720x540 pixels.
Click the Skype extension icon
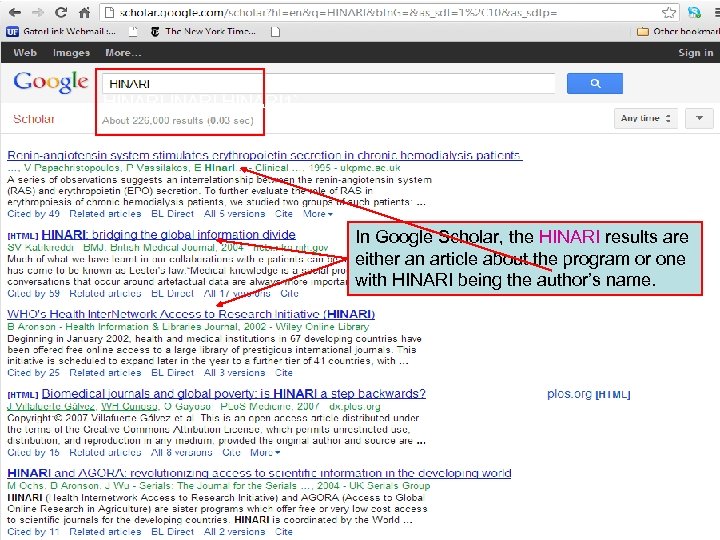(694, 12)
